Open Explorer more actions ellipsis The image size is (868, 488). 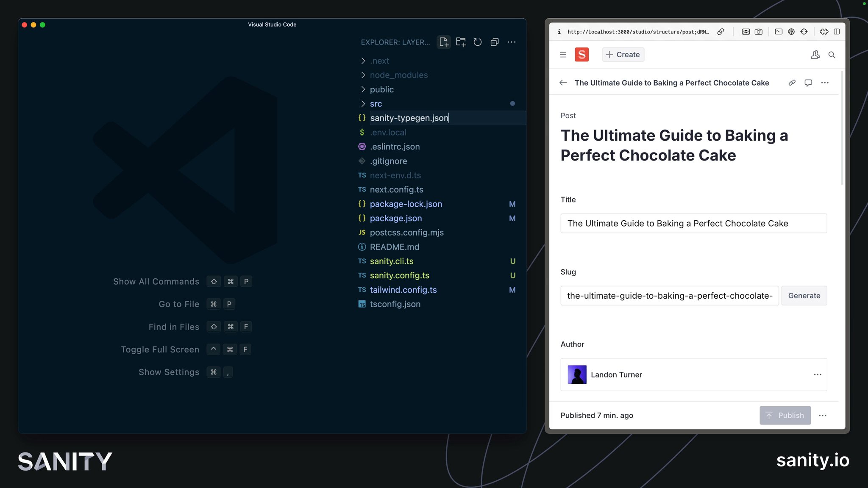pyautogui.click(x=512, y=42)
